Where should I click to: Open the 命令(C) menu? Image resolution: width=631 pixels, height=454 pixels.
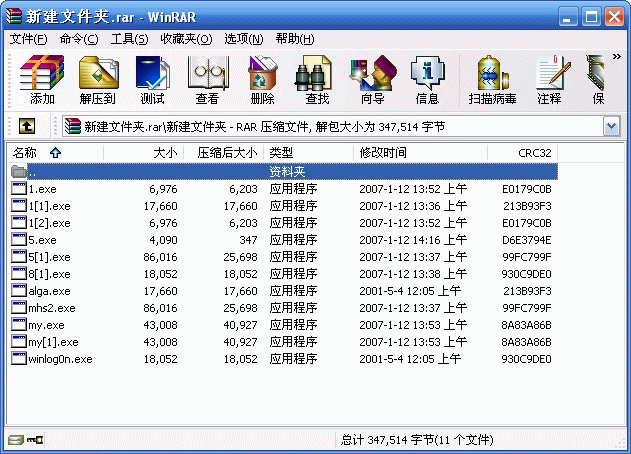click(x=79, y=39)
